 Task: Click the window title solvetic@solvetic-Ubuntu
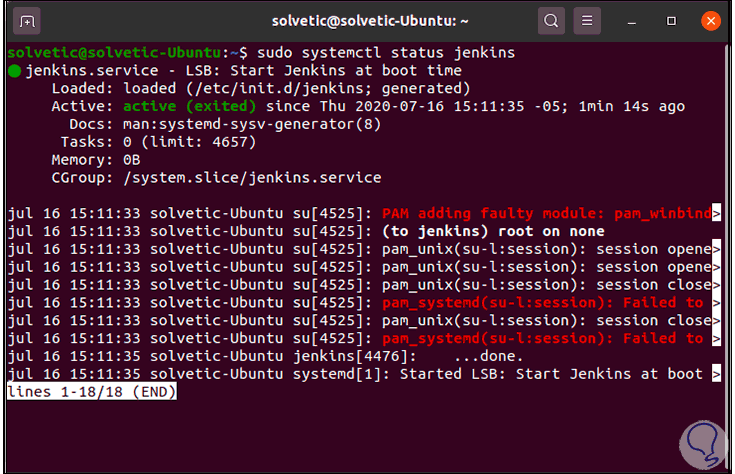pos(370,21)
